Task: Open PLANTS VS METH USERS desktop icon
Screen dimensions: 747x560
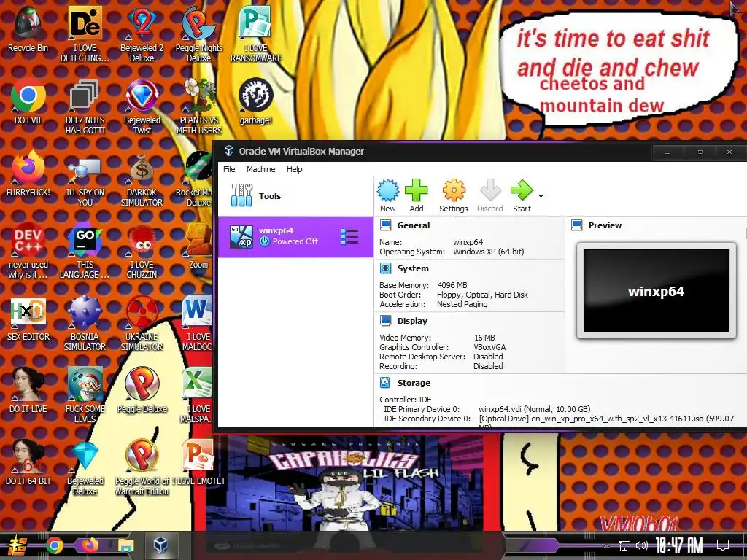Action: pos(198,106)
